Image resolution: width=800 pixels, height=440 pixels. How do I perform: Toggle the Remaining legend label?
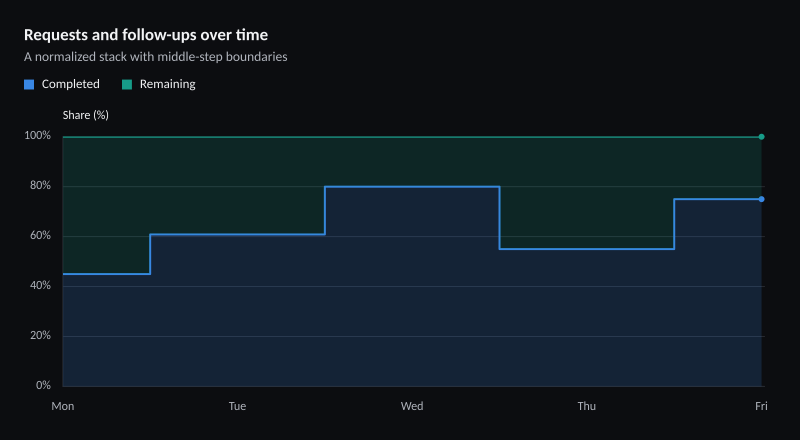pos(167,84)
